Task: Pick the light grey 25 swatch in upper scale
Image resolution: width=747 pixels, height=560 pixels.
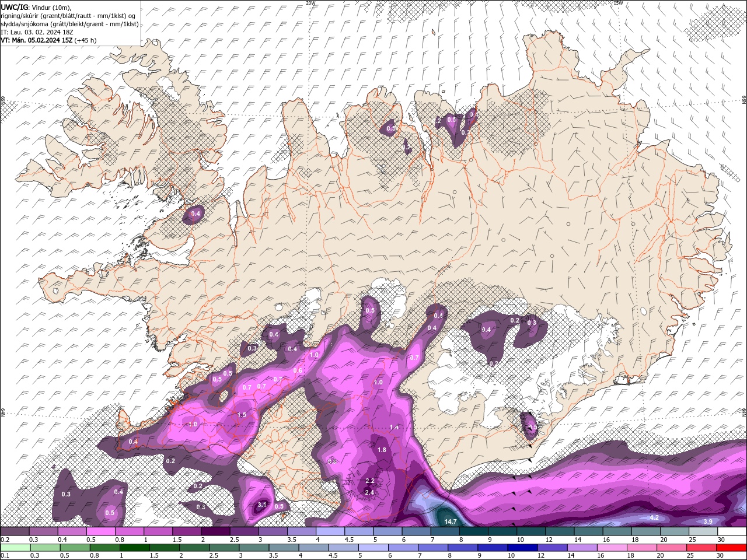Action: (x=703, y=531)
